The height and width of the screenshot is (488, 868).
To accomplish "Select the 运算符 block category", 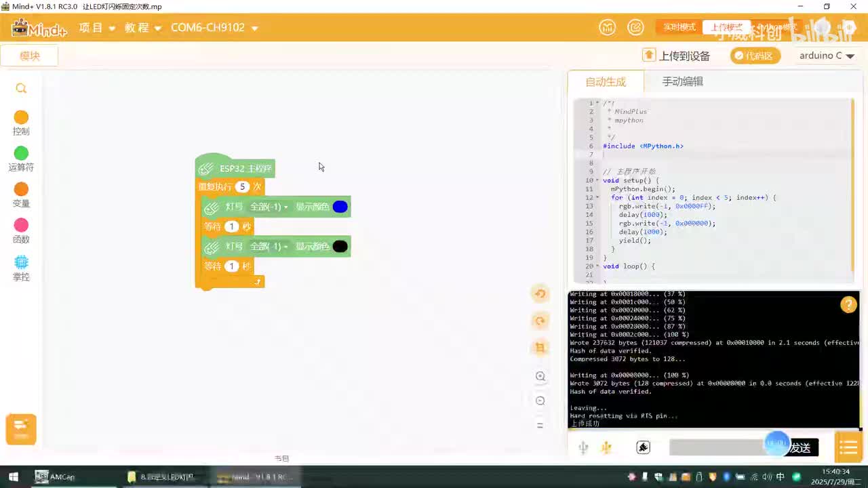I will (x=21, y=159).
